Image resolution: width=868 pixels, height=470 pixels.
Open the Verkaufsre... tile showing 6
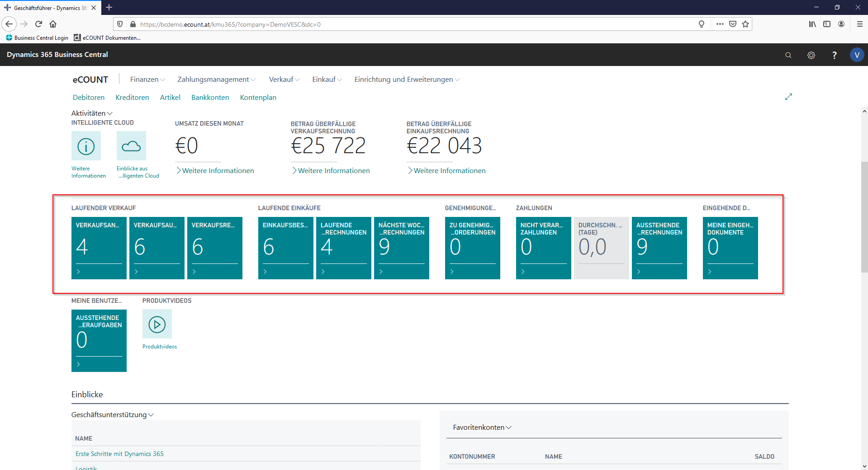(x=215, y=248)
